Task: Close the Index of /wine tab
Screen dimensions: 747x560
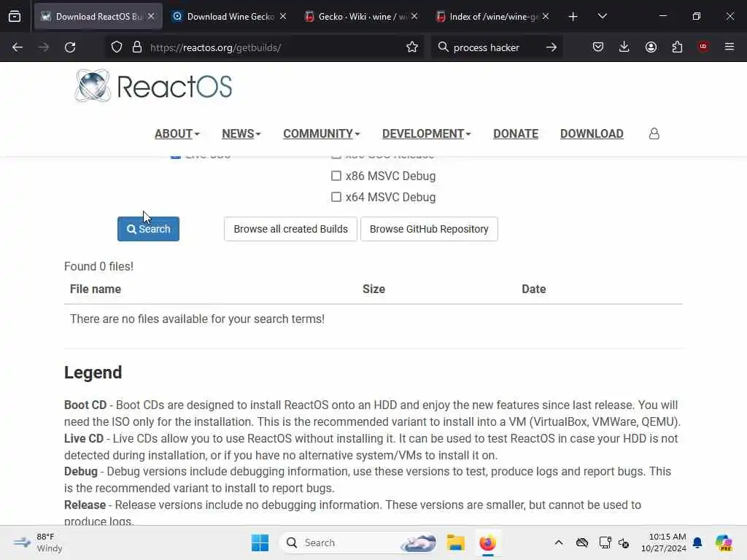Action: pyautogui.click(x=546, y=16)
